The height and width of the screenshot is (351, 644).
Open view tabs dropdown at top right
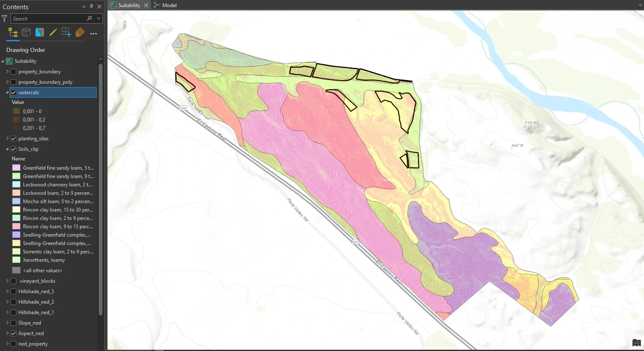click(640, 5)
